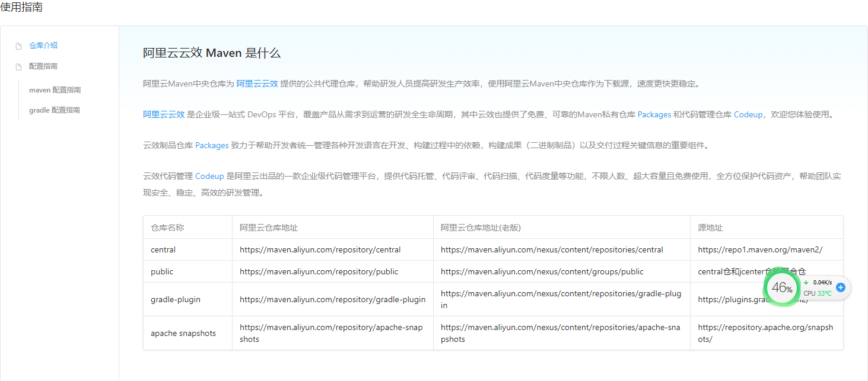This screenshot has width=868, height=381.
Task: Open Packages link after 云效制品仓库
Action: [212, 145]
